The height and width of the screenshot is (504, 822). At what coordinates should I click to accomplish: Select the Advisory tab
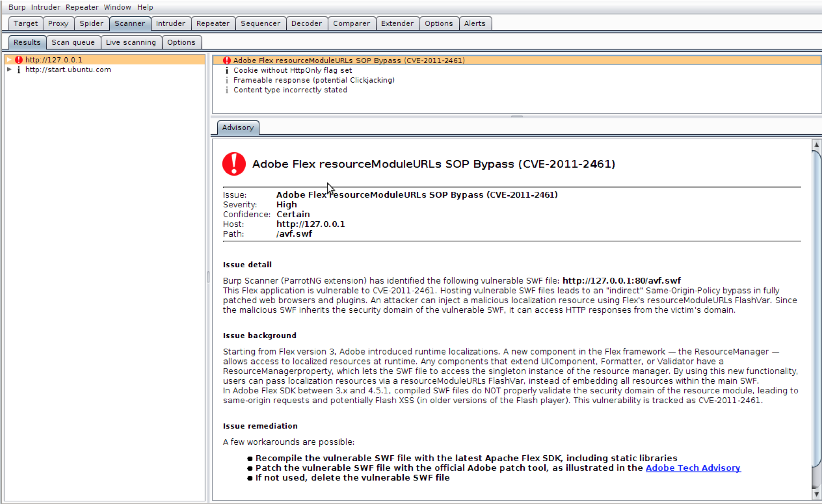coord(238,128)
